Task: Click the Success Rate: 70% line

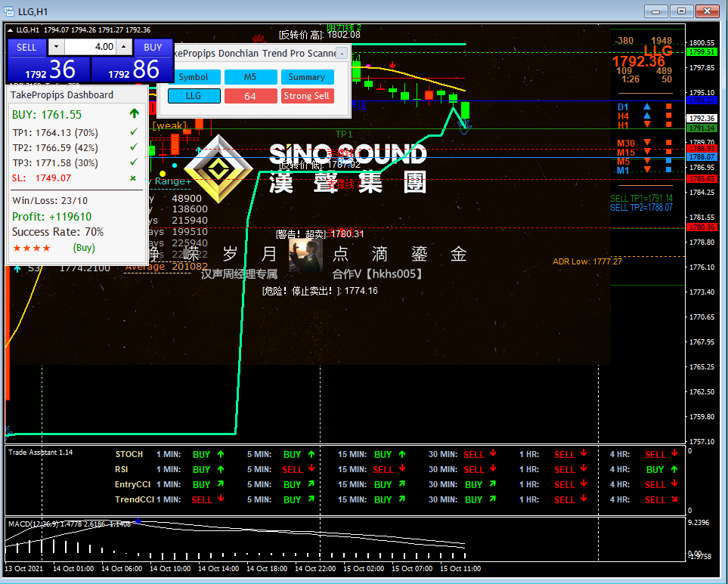Action: click(57, 232)
